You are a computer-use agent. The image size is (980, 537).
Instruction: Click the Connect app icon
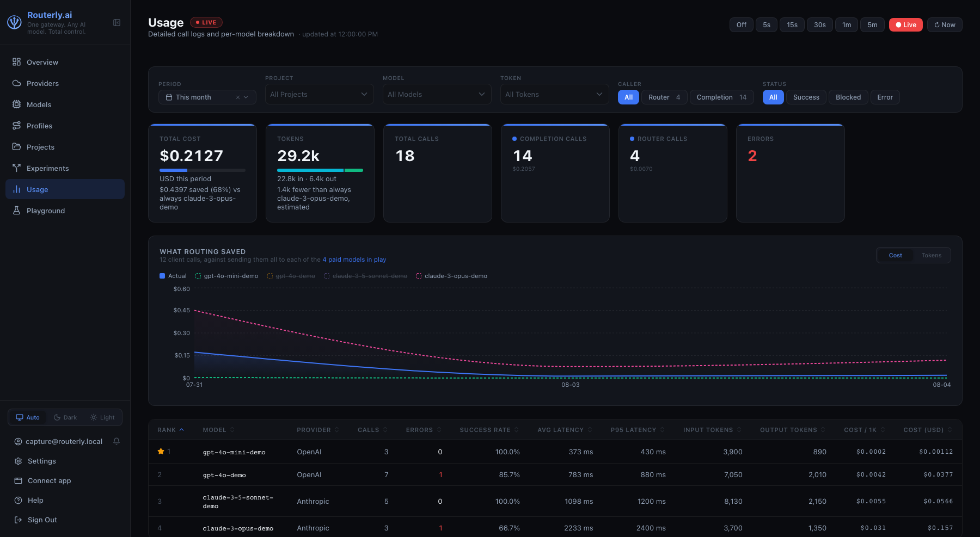click(x=18, y=480)
